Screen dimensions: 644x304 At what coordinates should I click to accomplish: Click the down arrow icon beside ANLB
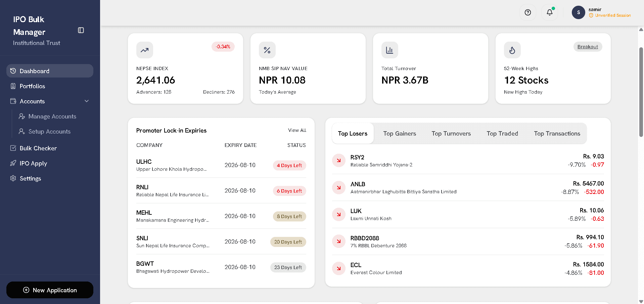coord(339,188)
